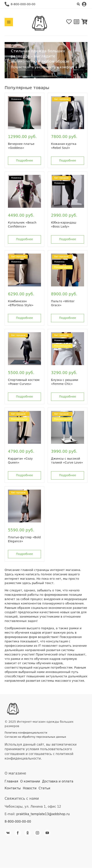Viewport: 92px width, 868px height.
Task: Open the Facebook social icon
Action: click(18, 833)
